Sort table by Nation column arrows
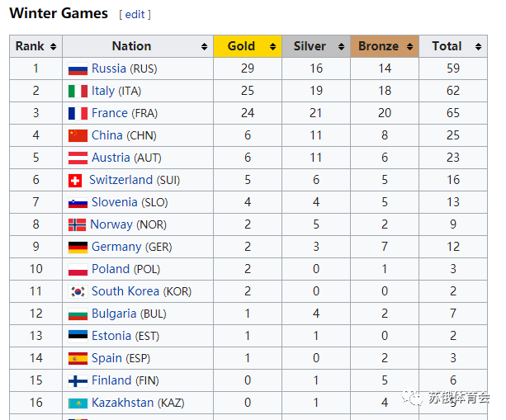Screen dimensions: 506x420 pyautogui.click(x=204, y=47)
